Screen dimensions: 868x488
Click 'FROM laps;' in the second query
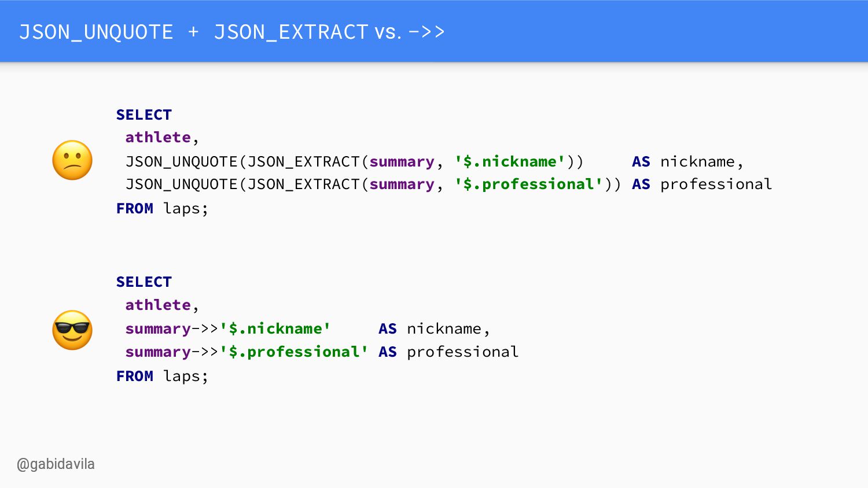point(162,376)
